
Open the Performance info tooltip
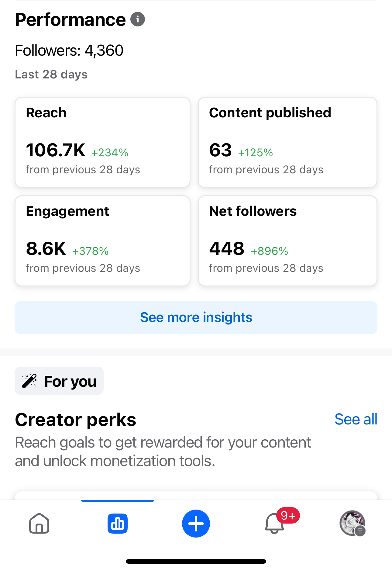pyautogui.click(x=137, y=19)
